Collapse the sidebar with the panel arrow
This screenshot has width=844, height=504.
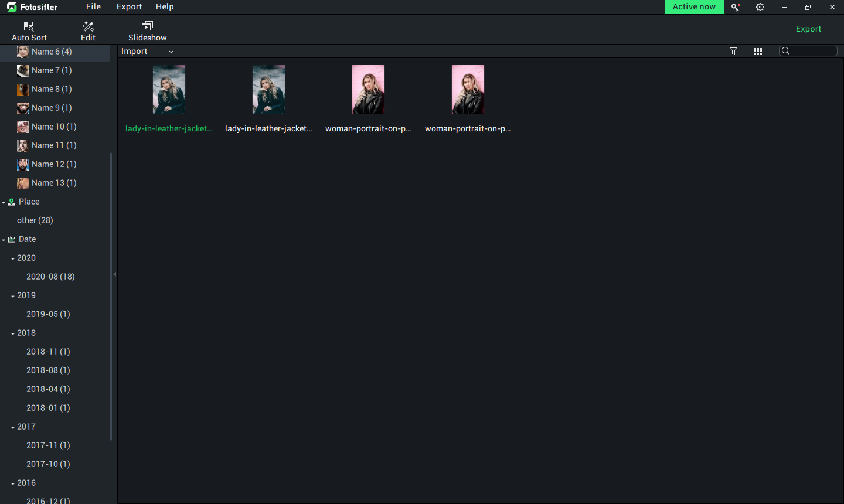point(115,274)
